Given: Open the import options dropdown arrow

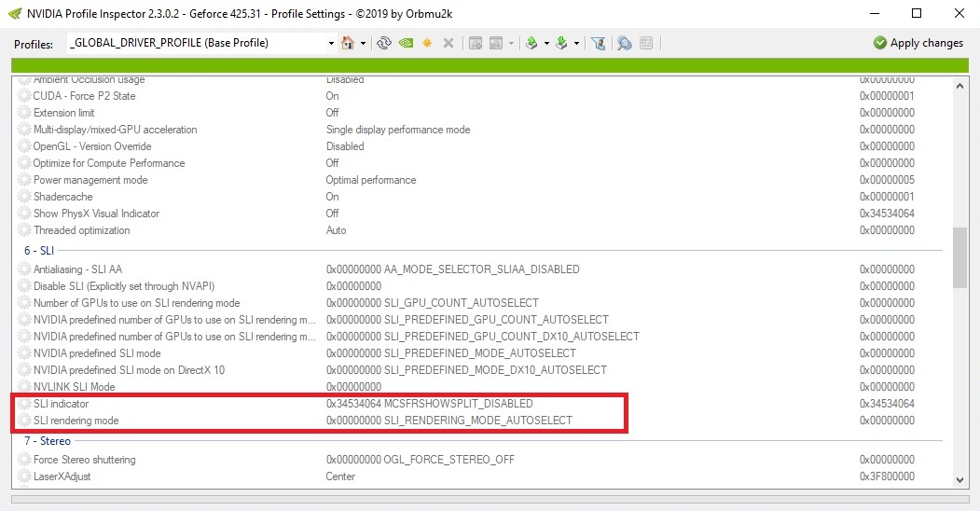Looking at the screenshot, I should tap(576, 44).
